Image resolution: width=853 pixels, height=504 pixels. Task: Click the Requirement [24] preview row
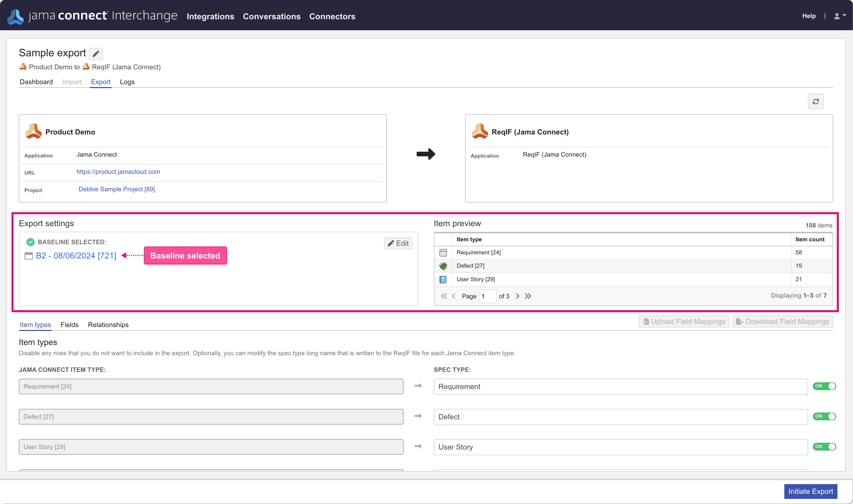634,253
